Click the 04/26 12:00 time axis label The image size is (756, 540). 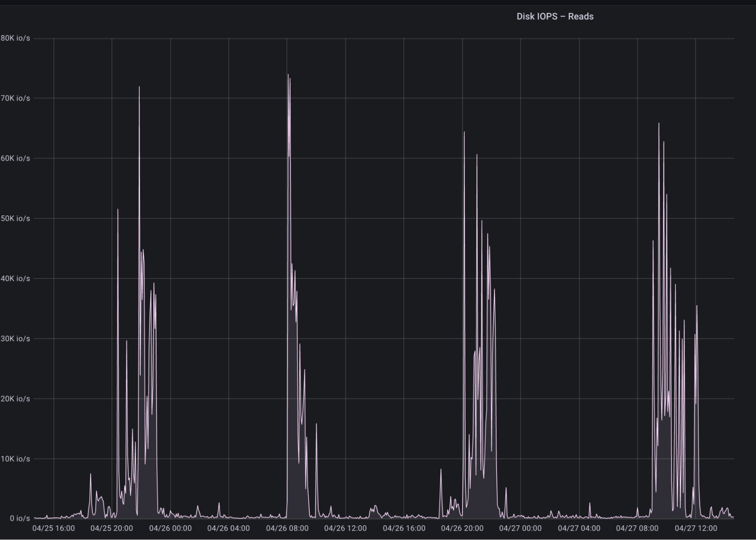[x=345, y=528]
